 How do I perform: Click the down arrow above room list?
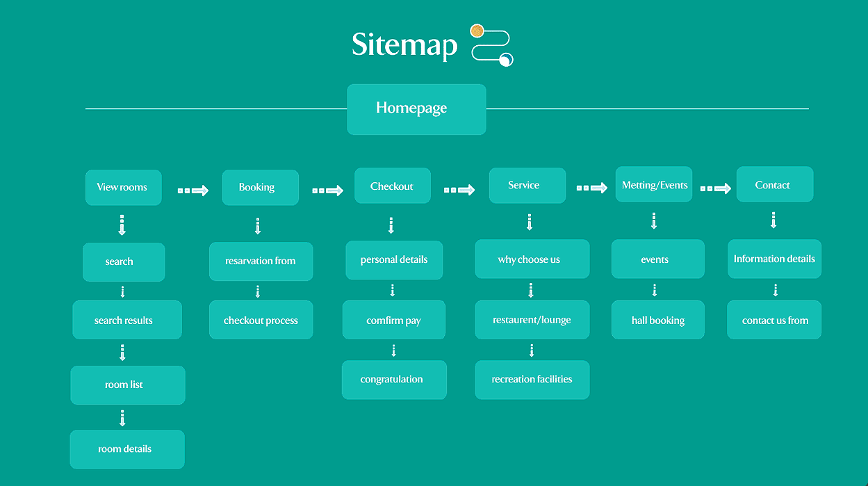(x=122, y=353)
